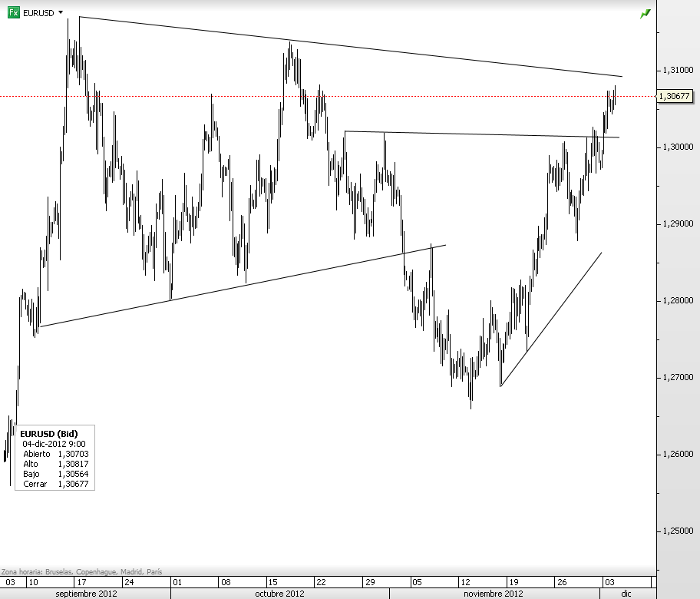Click the date tick 24 in September
The width and height of the screenshot is (700, 599).
[x=129, y=582]
